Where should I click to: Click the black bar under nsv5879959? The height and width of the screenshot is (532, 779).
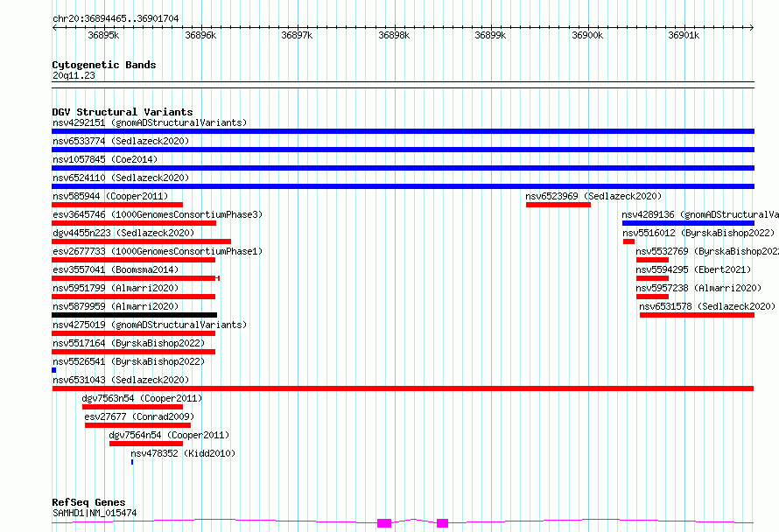[134, 315]
